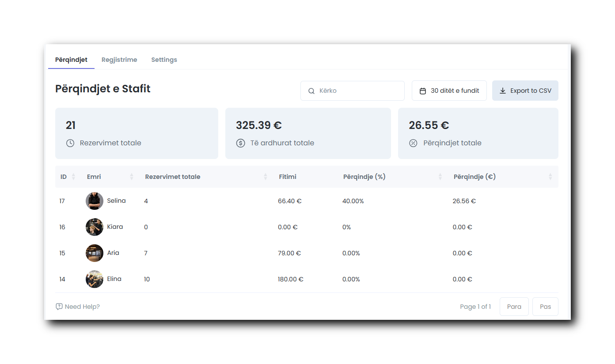Click the clock icon beside Rezervimet totale
The width and height of the screenshot is (615, 364).
click(x=70, y=143)
